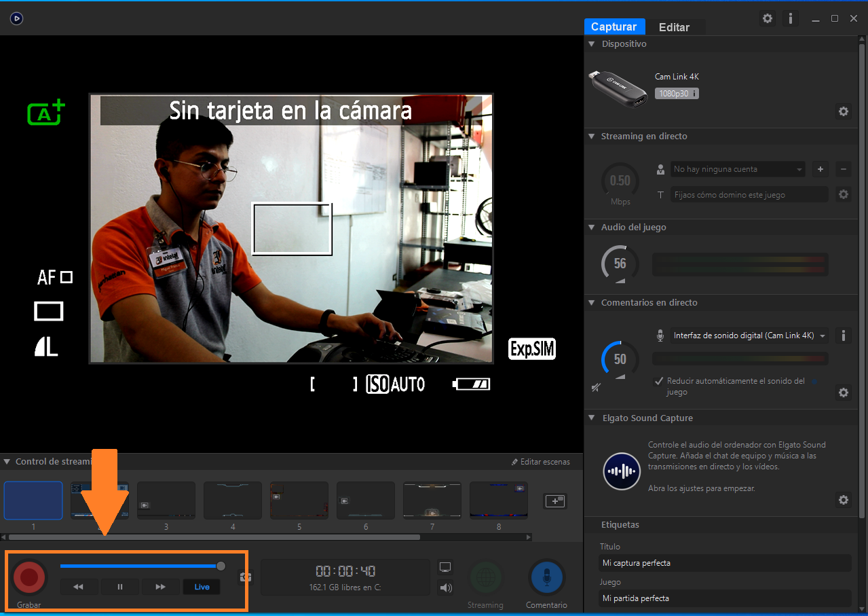
Task: Toggle Reducir automáticamente el sonido checkbox
Action: [658, 382]
